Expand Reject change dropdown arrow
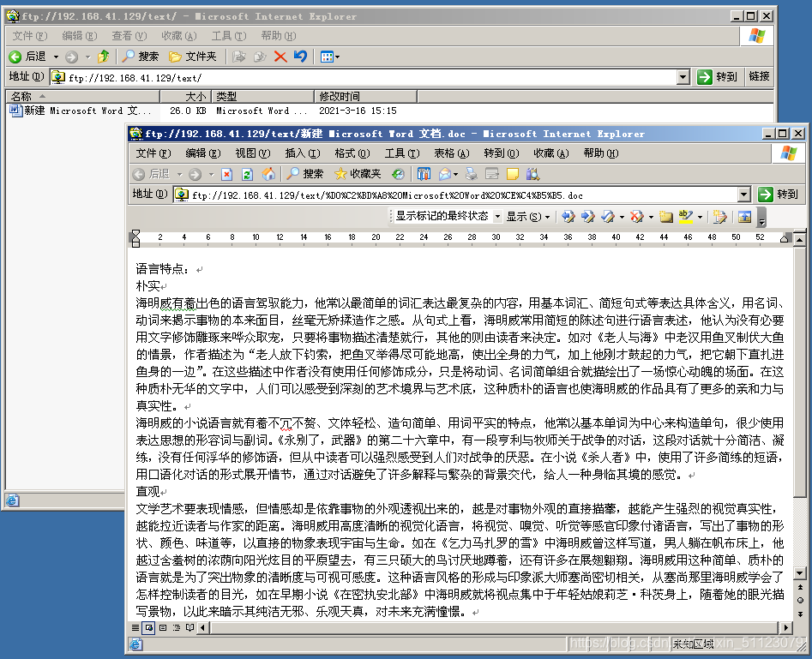The height and width of the screenshot is (659, 812). point(651,217)
